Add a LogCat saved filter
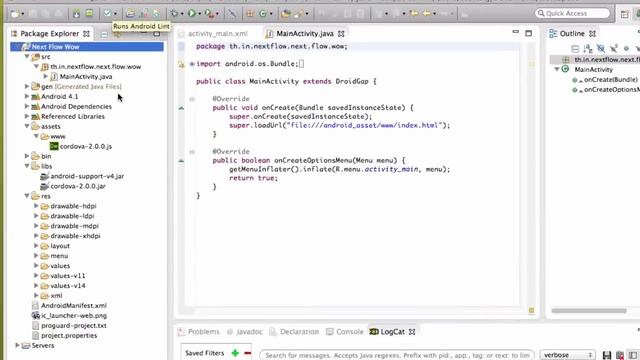The height and width of the screenshot is (360, 640). [235, 353]
